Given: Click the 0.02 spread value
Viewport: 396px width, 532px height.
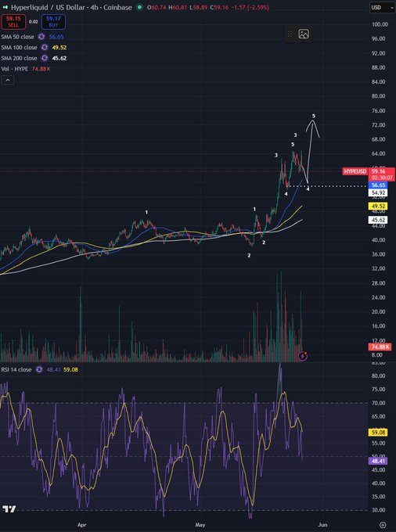Looking at the screenshot, I should [x=33, y=22].
